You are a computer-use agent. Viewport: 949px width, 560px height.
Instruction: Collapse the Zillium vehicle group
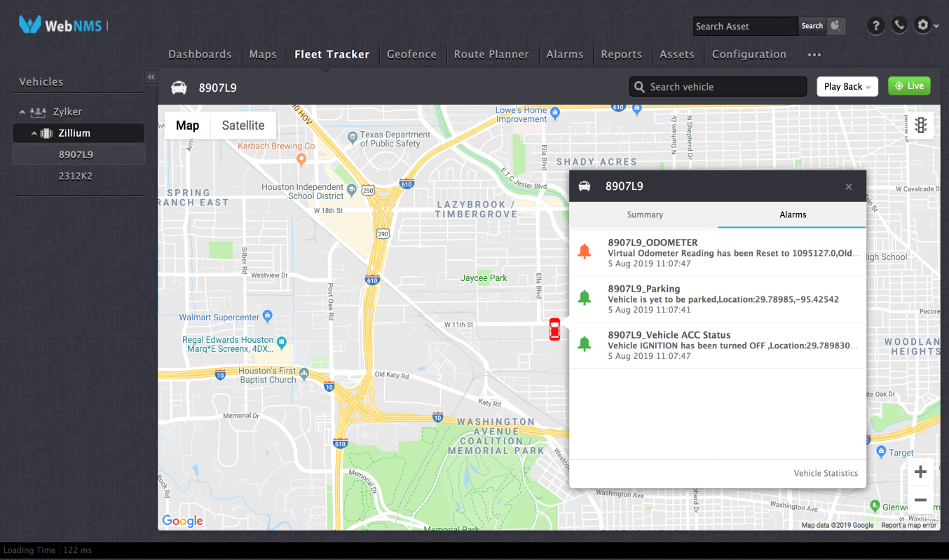pos(34,132)
